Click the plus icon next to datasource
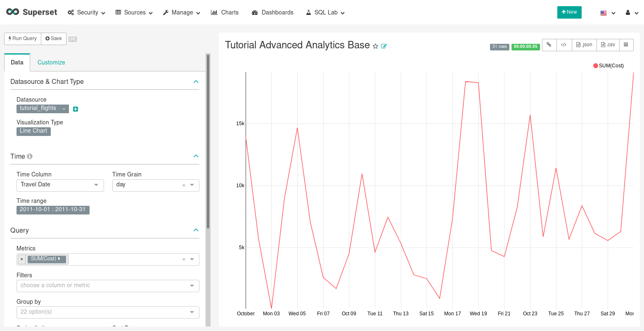The width and height of the screenshot is (644, 331). pyautogui.click(x=76, y=109)
